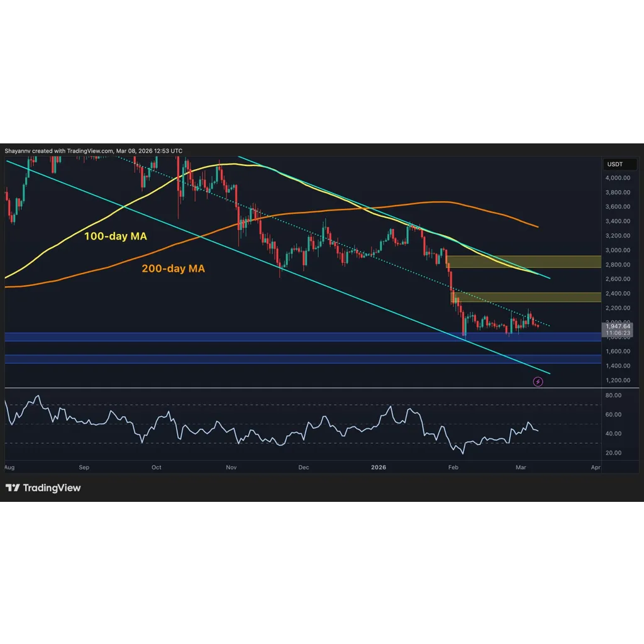Viewport: 644px width, 644px height.
Task: Click the 3,400.00 price axis label
Action: pyautogui.click(x=618, y=221)
